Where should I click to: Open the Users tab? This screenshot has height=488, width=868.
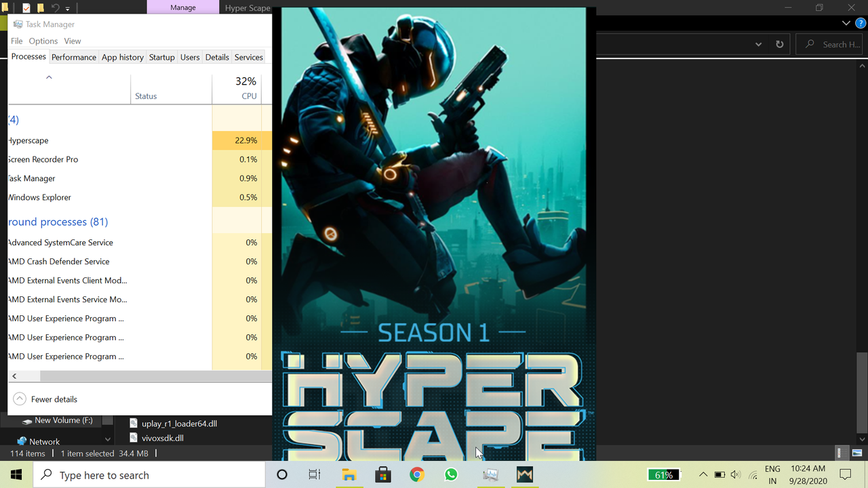(x=190, y=58)
